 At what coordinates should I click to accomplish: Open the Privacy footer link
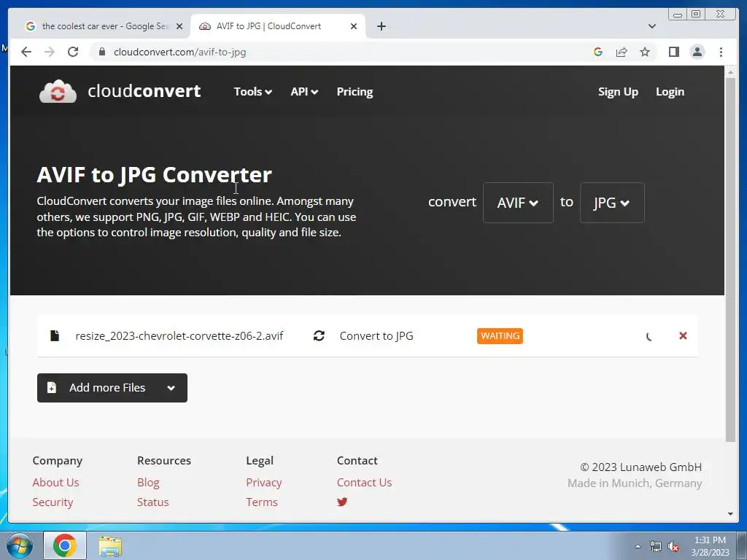264,483
